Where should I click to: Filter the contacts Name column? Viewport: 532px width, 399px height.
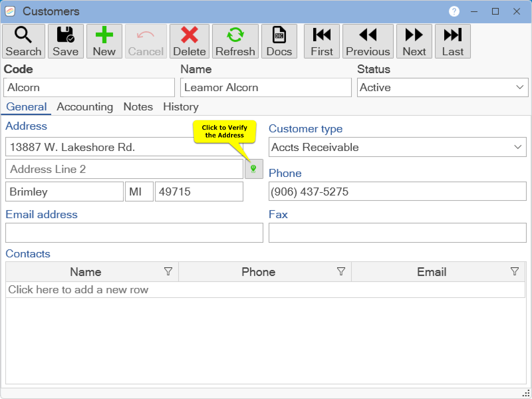[x=168, y=272]
